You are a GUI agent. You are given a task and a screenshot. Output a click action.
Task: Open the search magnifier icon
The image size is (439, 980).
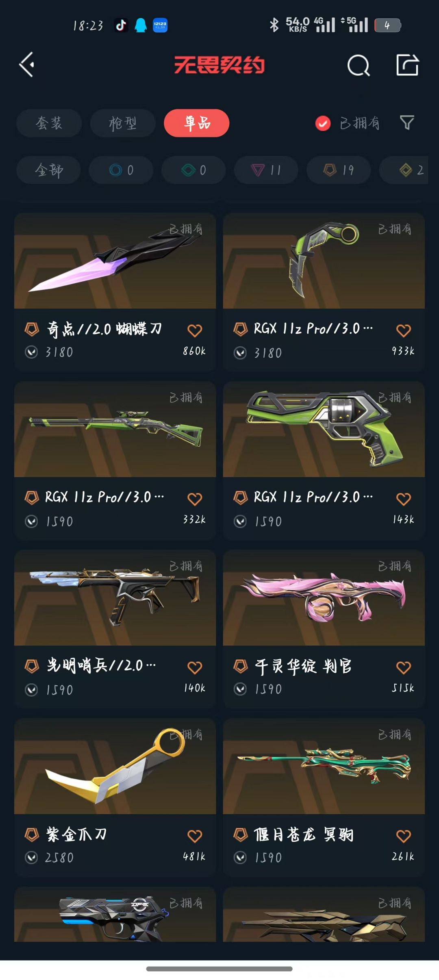coord(359,65)
